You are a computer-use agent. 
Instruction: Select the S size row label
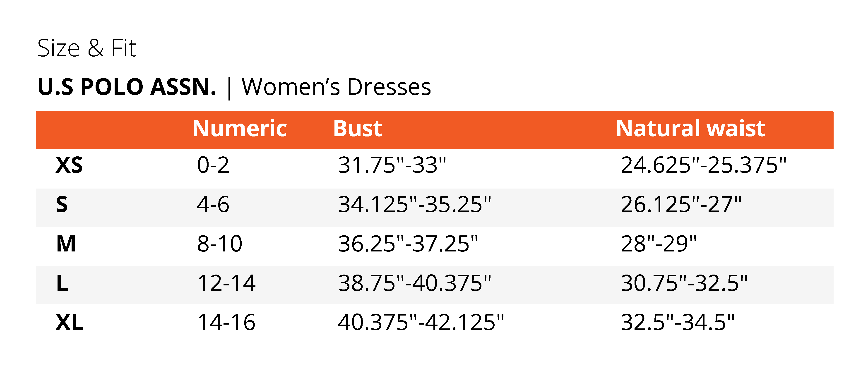(62, 204)
